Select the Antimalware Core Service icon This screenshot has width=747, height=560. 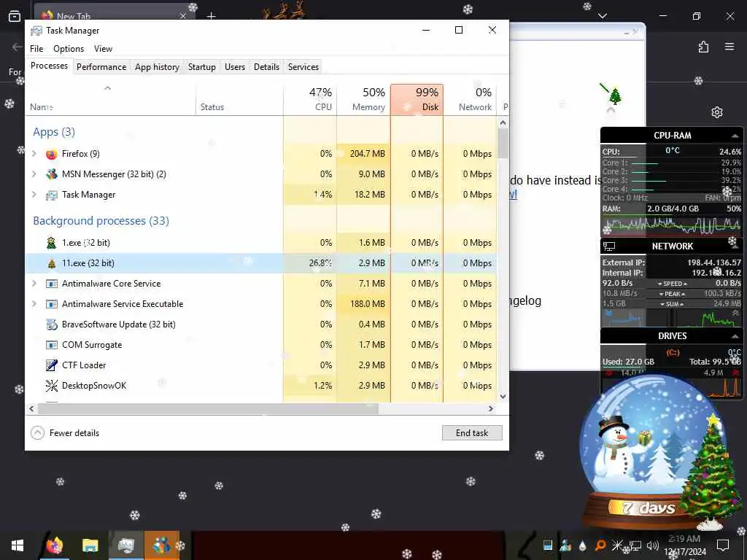click(52, 284)
